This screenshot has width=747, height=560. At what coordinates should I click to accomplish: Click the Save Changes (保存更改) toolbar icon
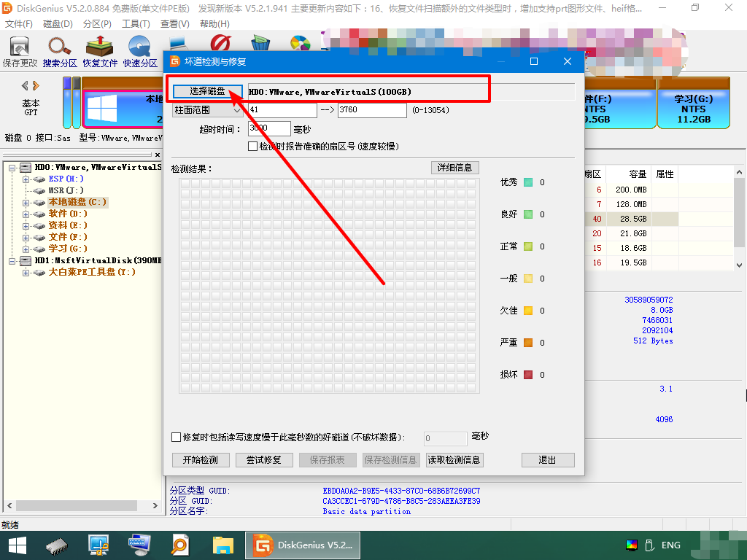point(20,51)
